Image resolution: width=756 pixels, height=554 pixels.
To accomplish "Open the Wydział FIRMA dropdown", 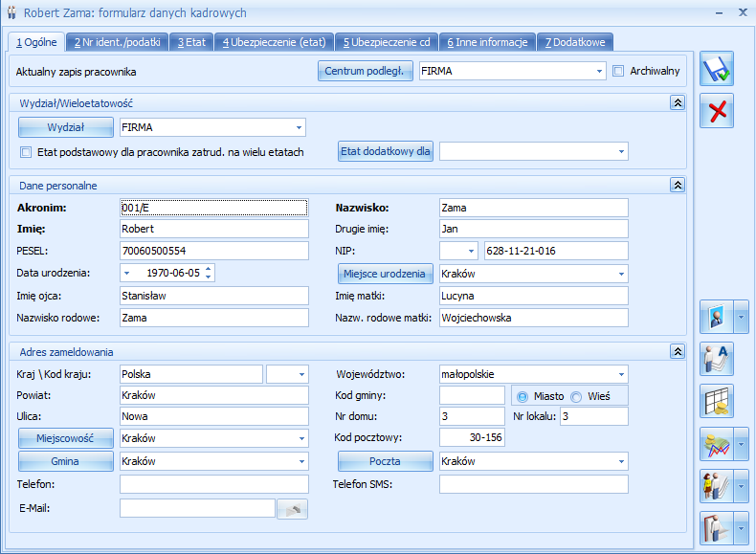I will (299, 128).
